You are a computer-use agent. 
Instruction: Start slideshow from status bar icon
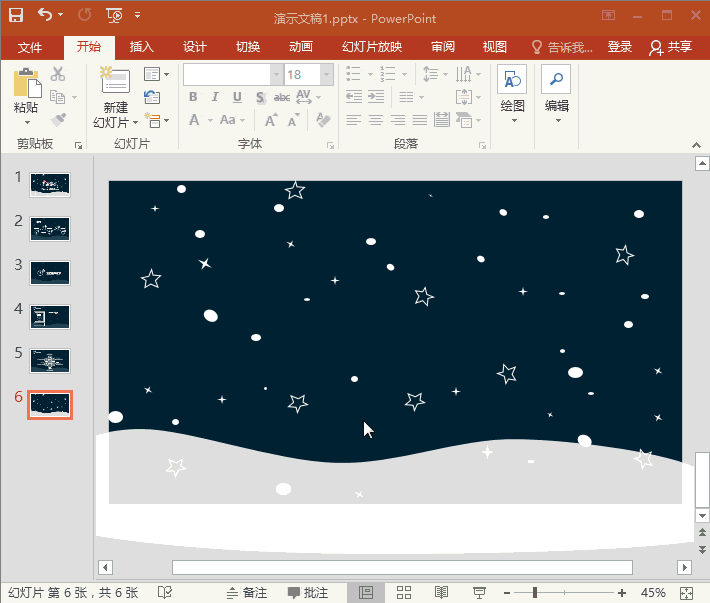[x=479, y=593]
